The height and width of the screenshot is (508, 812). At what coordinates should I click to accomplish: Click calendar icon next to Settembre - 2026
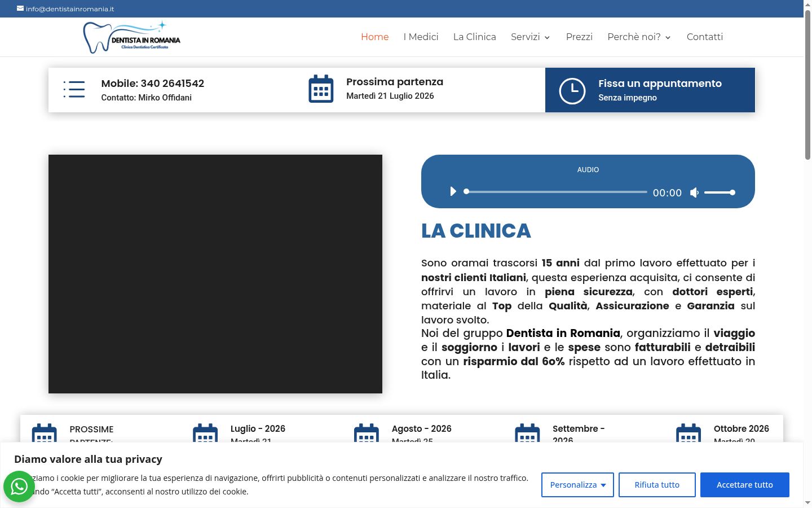pos(527,432)
